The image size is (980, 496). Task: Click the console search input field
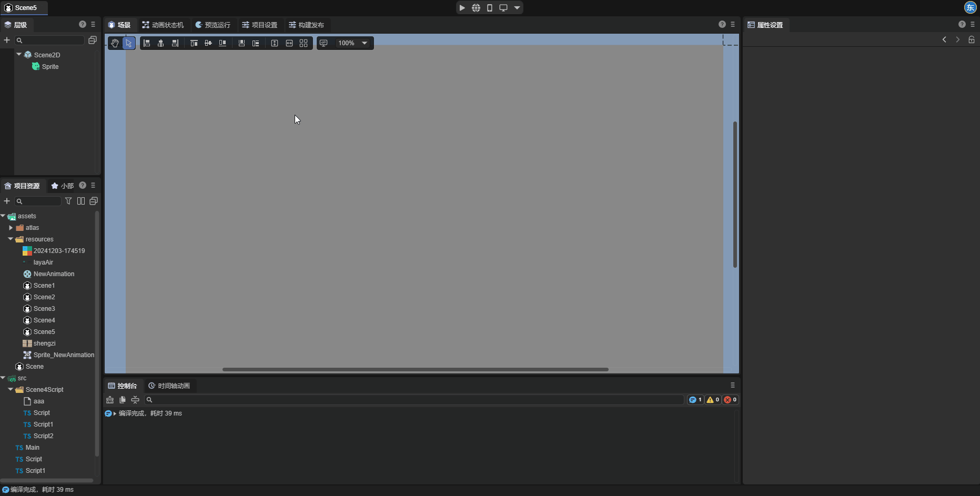coord(416,400)
